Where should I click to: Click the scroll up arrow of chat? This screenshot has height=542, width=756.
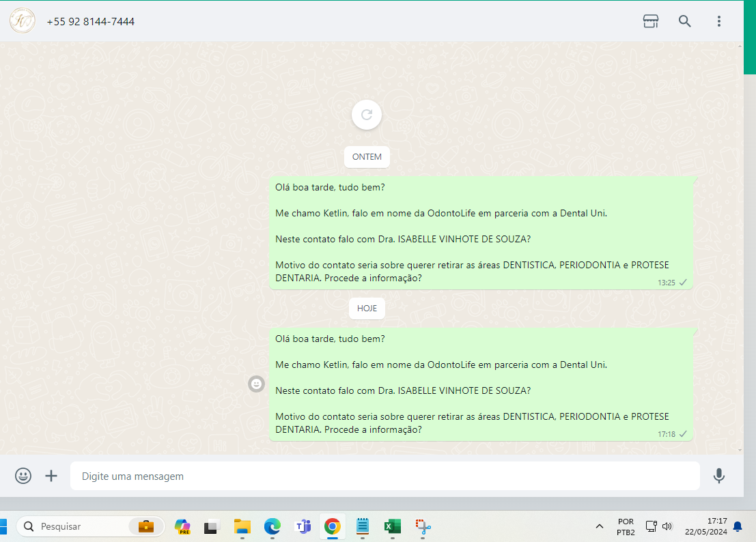(740, 46)
